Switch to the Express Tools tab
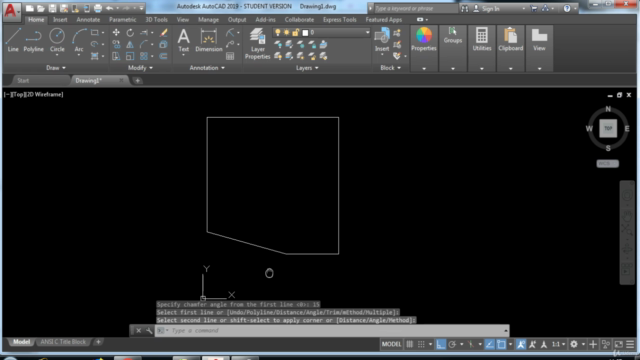Viewport: 640px width, 360px height. point(340,20)
